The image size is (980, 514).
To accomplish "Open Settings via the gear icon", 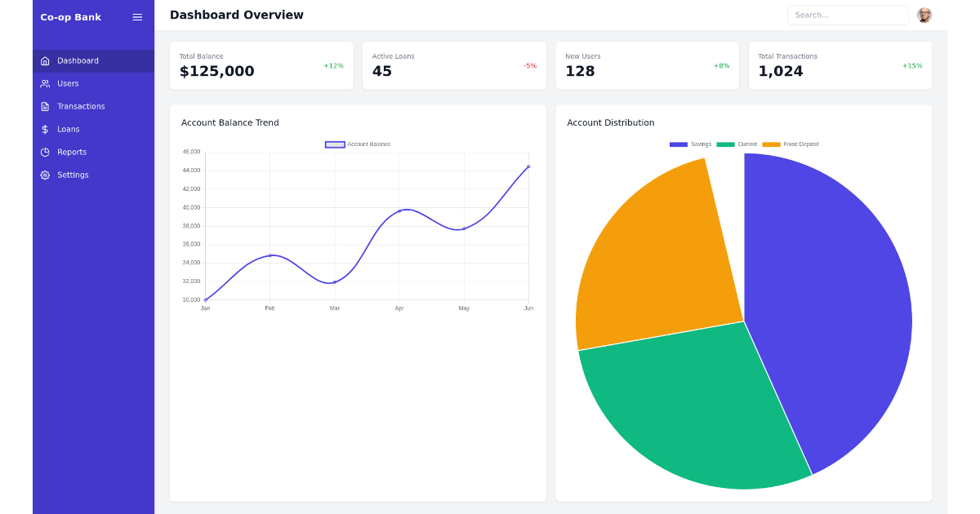I will 44,175.
